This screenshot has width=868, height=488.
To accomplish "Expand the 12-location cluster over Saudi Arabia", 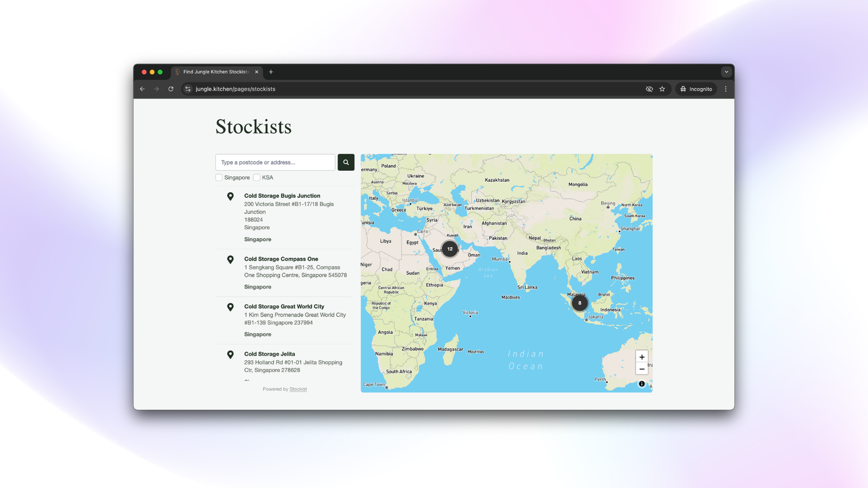I will 450,249.
